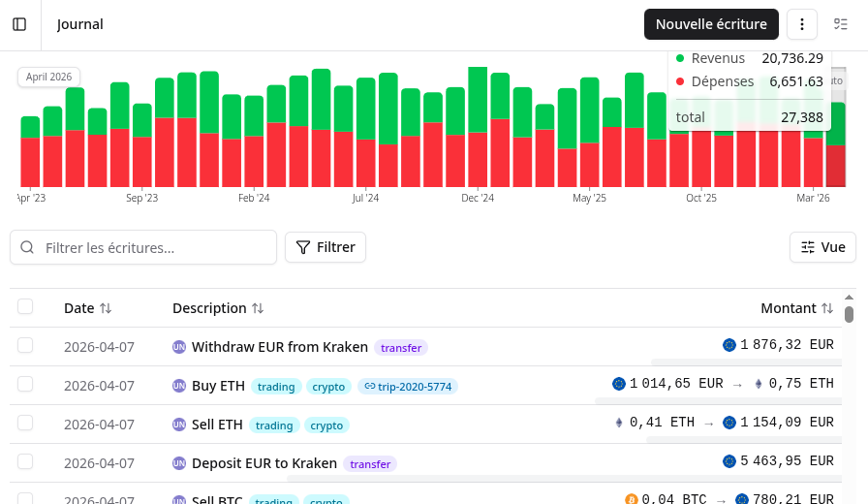Open the Filtrer filter dropdown
This screenshot has height=504, width=868.
[325, 247]
